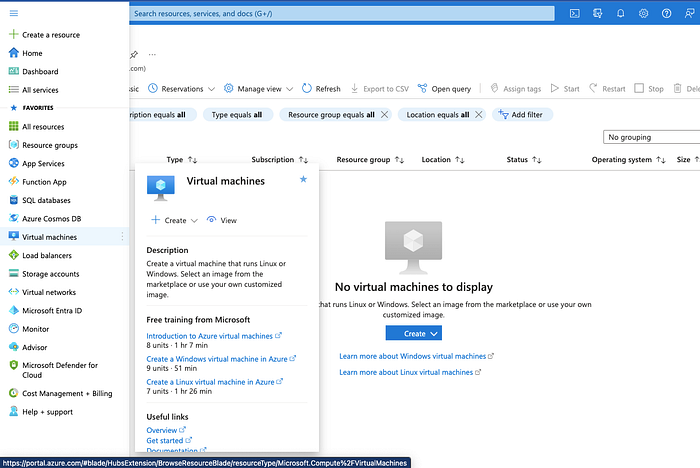Sort by the Type column
This screenshot has width=700, height=468.
pos(182,160)
